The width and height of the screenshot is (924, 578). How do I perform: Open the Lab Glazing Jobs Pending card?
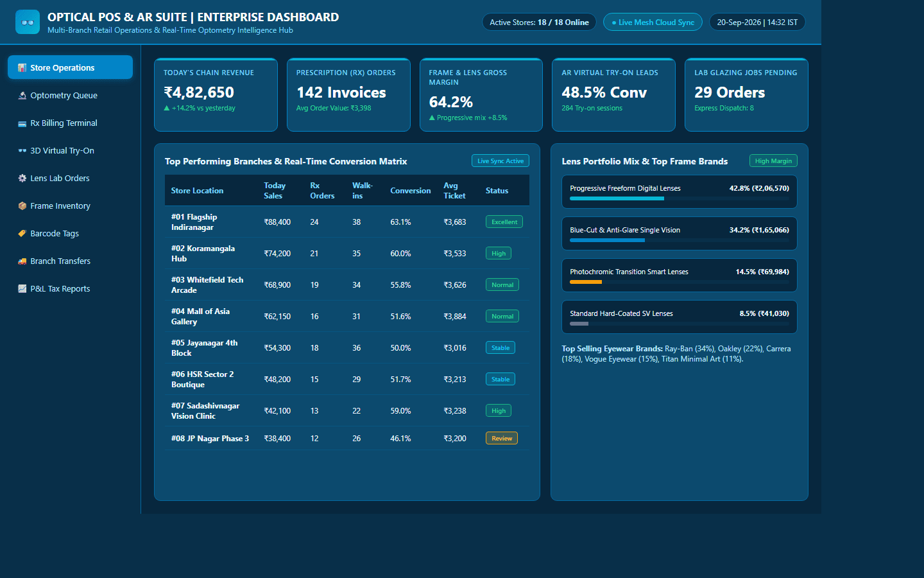746,94
